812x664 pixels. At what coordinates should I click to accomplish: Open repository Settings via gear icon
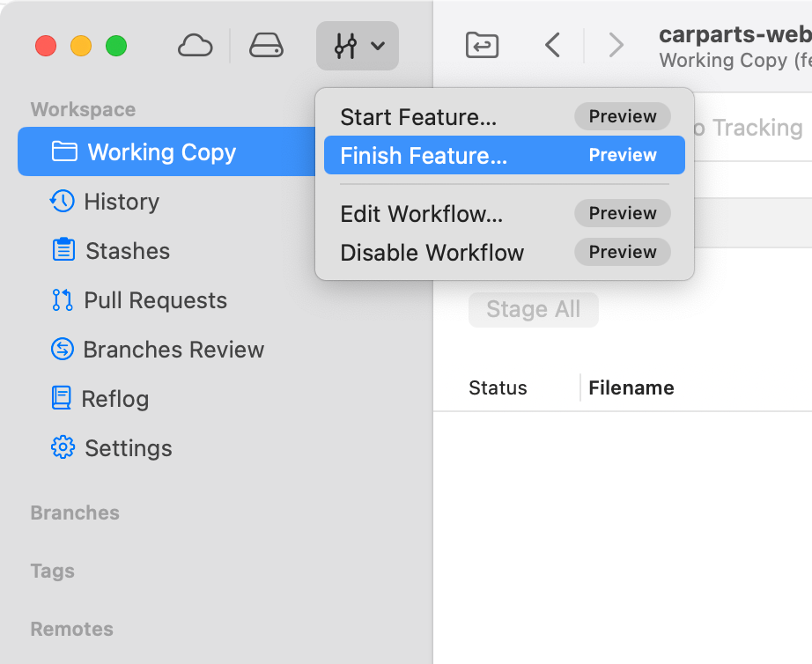coord(128,448)
